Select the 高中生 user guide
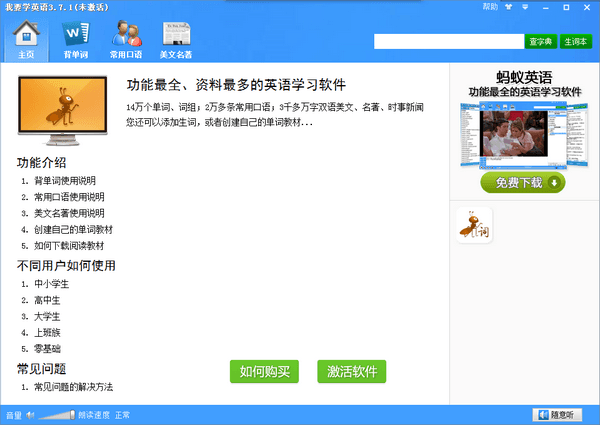The image size is (600, 425). point(47,300)
